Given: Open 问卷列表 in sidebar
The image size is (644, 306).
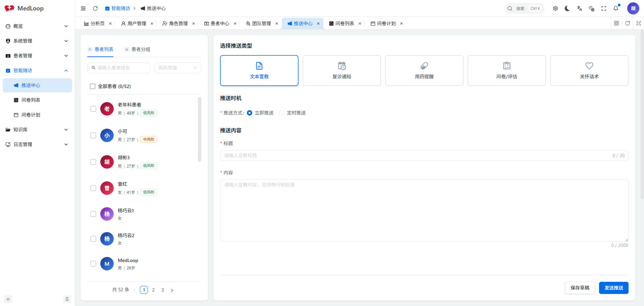Looking at the screenshot, I should (x=37, y=100).
